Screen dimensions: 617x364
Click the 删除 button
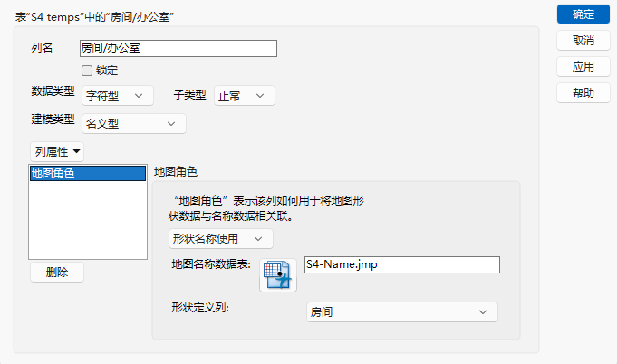57,272
